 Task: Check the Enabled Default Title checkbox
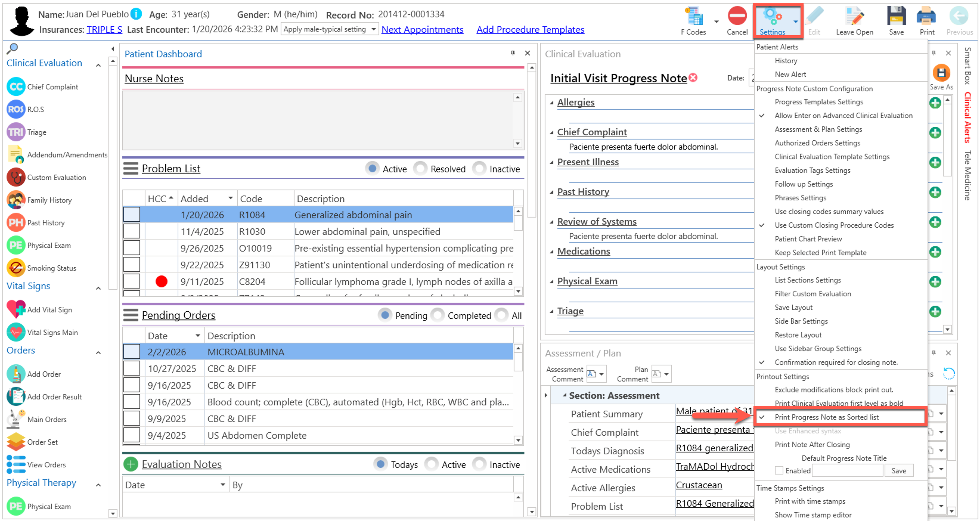[779, 471]
